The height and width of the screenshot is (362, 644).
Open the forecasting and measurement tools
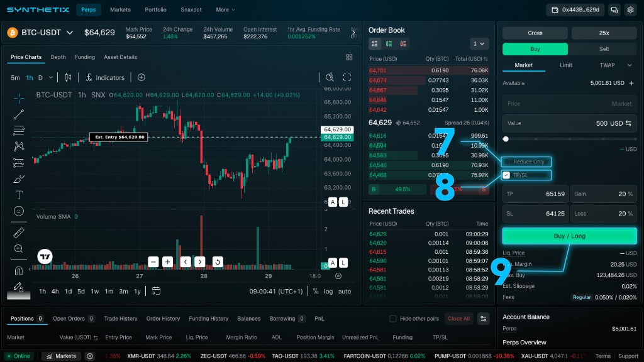click(18, 163)
